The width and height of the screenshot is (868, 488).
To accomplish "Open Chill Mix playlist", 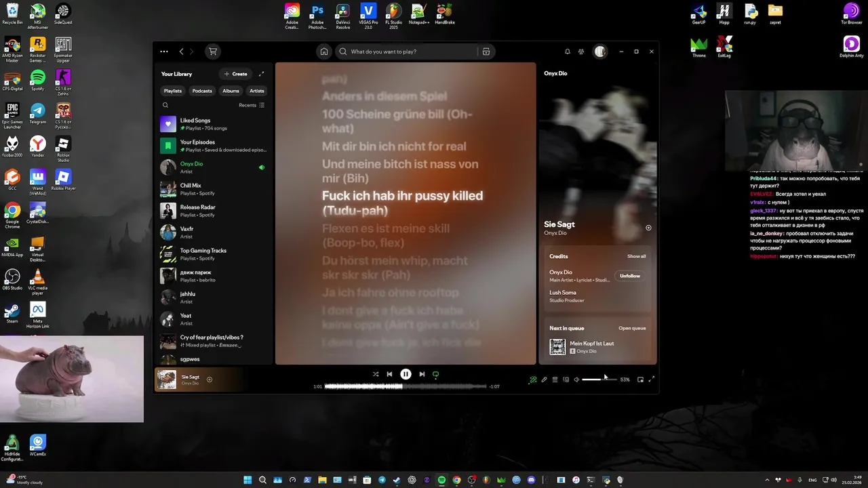I will 212,189.
